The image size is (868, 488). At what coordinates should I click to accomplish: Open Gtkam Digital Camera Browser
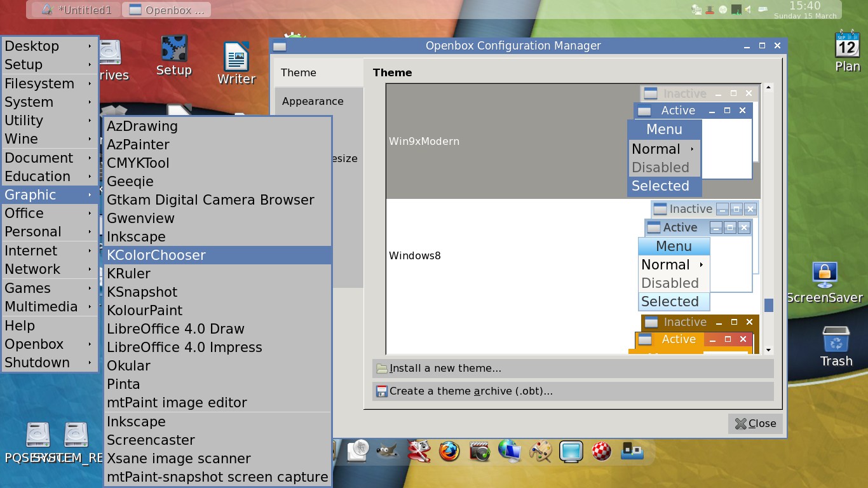coord(218,200)
